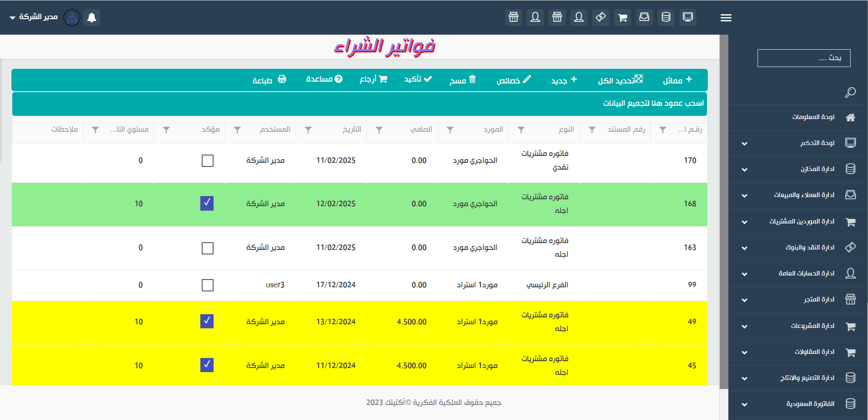The image size is (868, 420).
Task: Expand ادارة المقاولات section
Action: pyautogui.click(x=744, y=353)
